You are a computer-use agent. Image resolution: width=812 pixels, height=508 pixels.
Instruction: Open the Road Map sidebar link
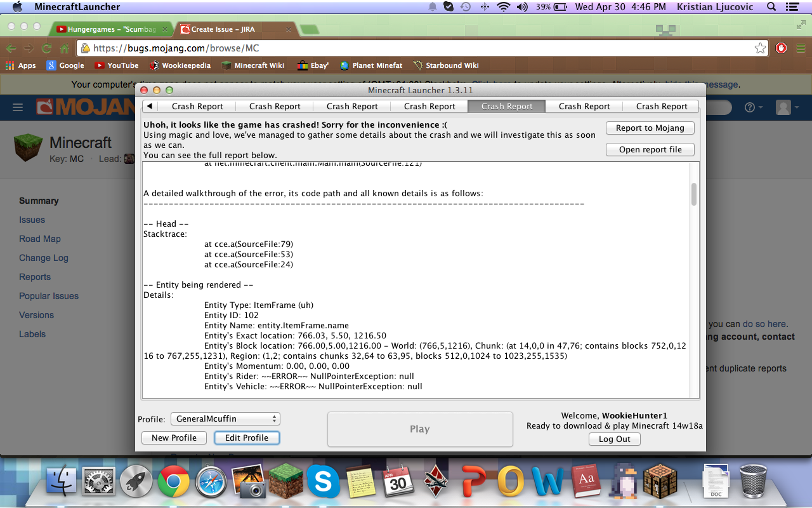[39, 239]
